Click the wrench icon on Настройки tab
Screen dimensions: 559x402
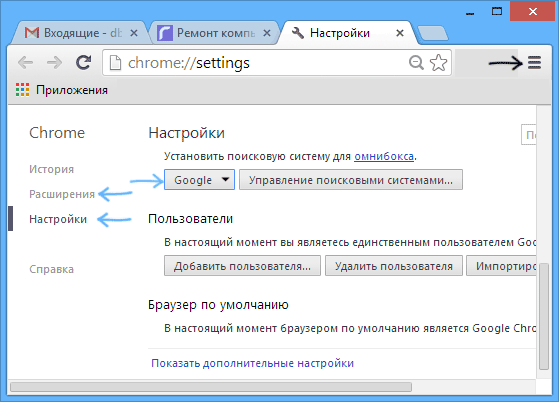click(x=298, y=33)
